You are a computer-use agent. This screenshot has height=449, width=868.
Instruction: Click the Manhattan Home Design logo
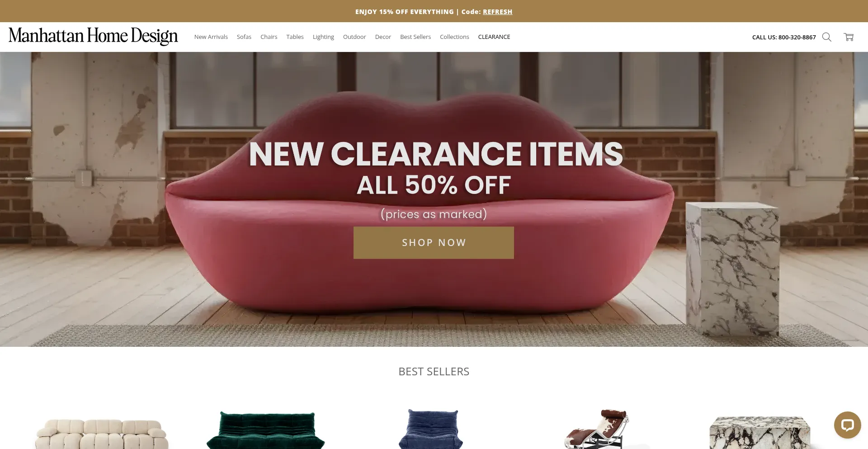(x=93, y=36)
